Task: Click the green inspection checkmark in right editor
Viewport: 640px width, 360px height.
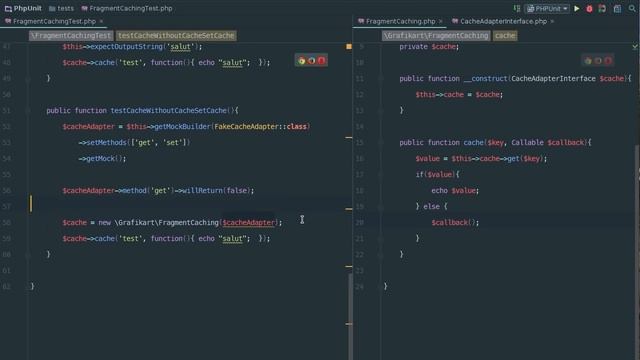Action: (x=635, y=47)
